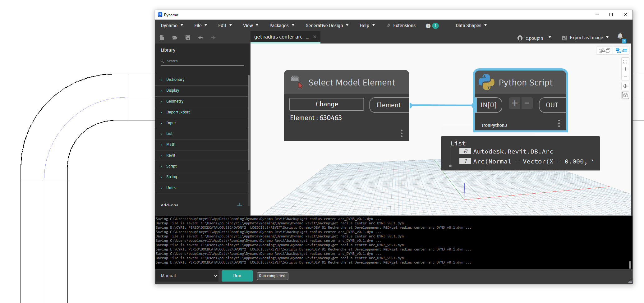Click the New file icon
The image size is (644, 303).
click(162, 38)
